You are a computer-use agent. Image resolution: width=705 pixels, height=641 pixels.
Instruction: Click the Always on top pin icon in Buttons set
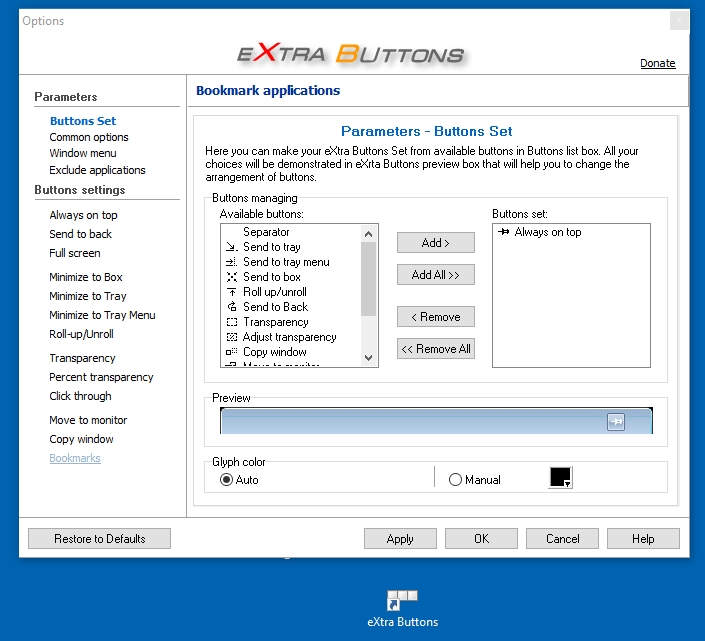tap(504, 232)
